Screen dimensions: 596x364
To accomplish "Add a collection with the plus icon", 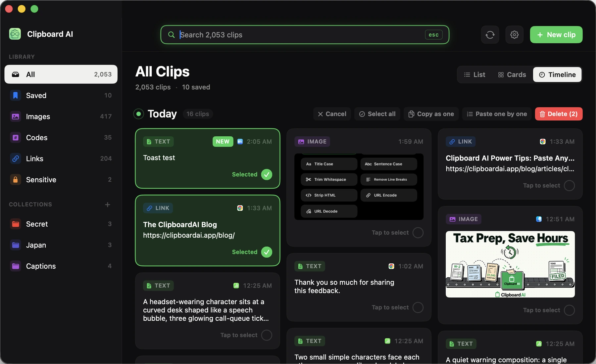I will tap(108, 205).
